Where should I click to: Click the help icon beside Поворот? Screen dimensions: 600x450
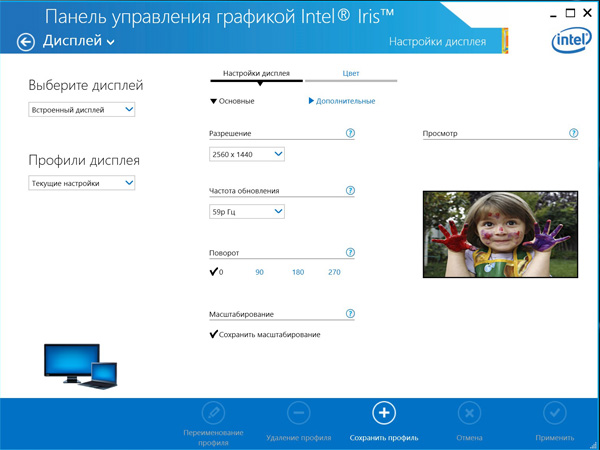pyautogui.click(x=350, y=253)
